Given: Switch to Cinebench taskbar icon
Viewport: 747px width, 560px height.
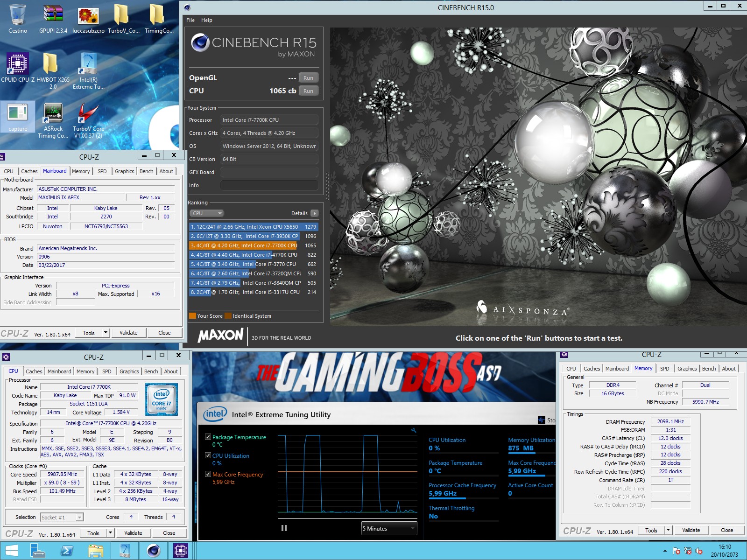Looking at the screenshot, I should 154,551.
